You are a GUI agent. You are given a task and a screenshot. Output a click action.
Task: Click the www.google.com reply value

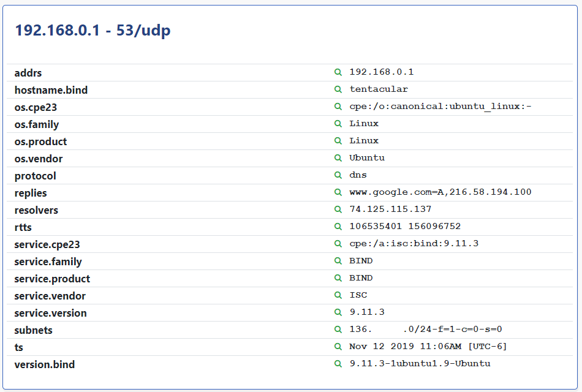pyautogui.click(x=440, y=192)
